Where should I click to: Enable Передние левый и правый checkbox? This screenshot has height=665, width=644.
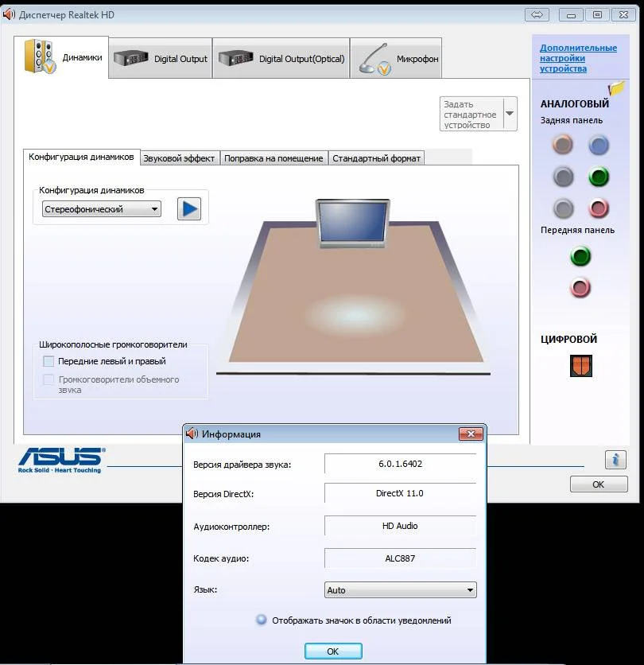[x=48, y=361]
